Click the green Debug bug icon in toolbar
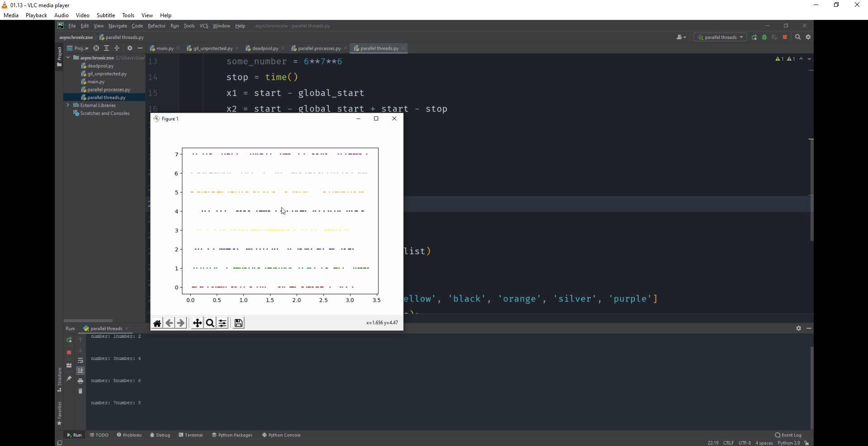 coord(764,37)
